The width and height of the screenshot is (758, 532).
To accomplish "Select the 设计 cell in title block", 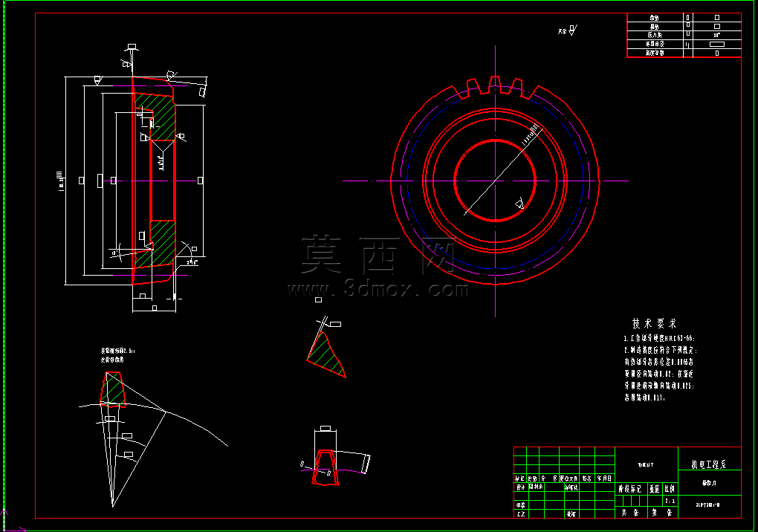I will pyautogui.click(x=520, y=487).
